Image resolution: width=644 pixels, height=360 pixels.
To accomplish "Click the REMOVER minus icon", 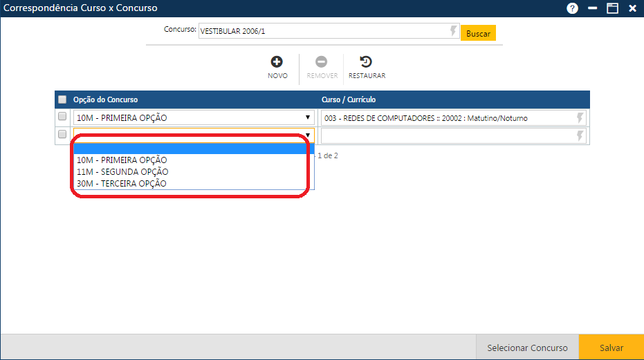I will click(322, 62).
